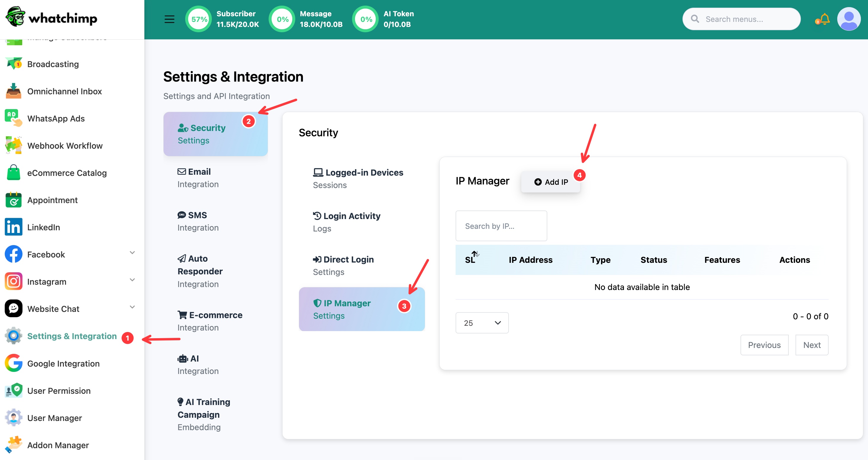Open Broadcasting in the sidebar
Screen dimensions: 868x460
(x=53, y=64)
